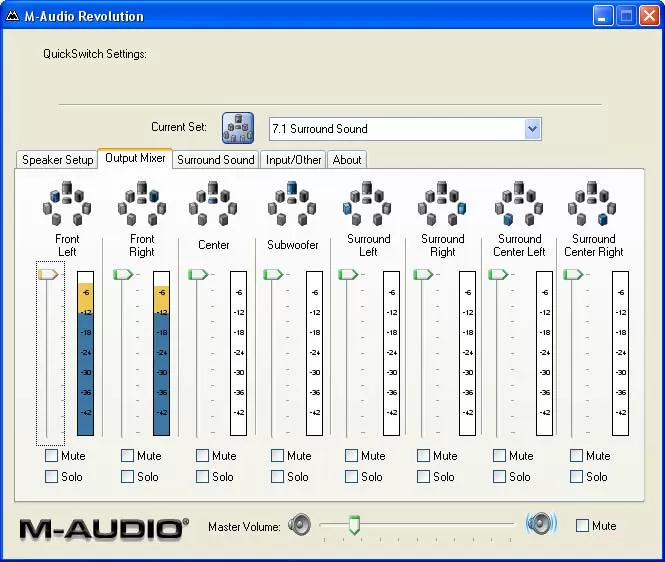This screenshot has height=562, width=665.
Task: Click the Surround Center Right speaker icon
Action: [592, 204]
